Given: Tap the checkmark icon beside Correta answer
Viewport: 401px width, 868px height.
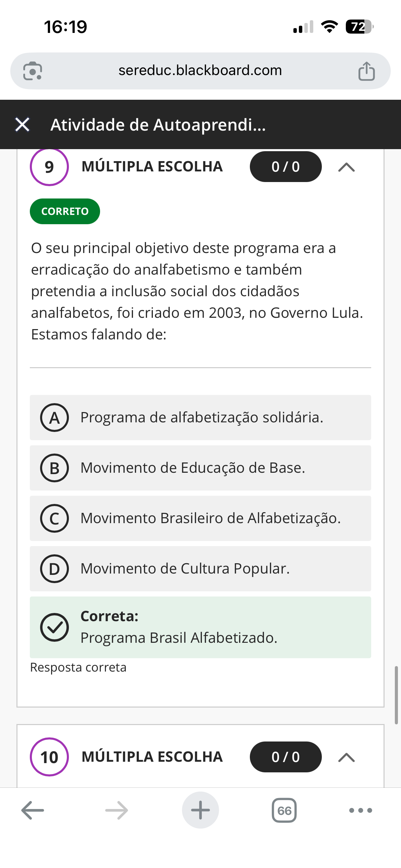Looking at the screenshot, I should (54, 627).
